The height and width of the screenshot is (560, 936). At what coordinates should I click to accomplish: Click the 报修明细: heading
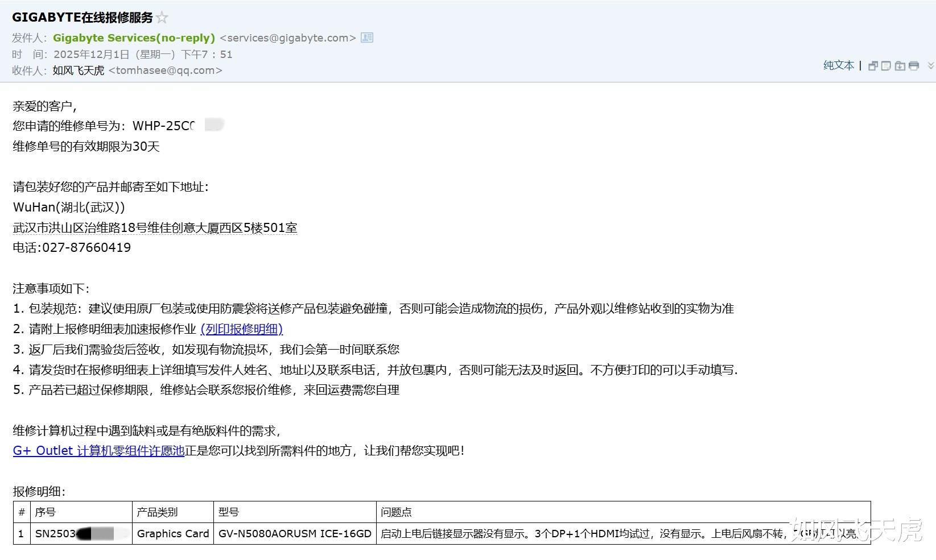[x=39, y=492]
